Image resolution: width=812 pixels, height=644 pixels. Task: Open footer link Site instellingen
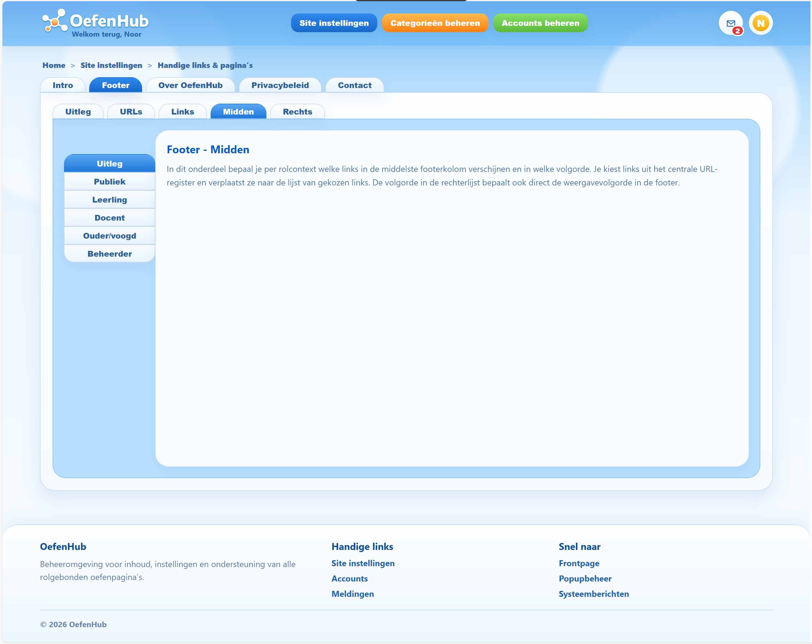point(363,563)
